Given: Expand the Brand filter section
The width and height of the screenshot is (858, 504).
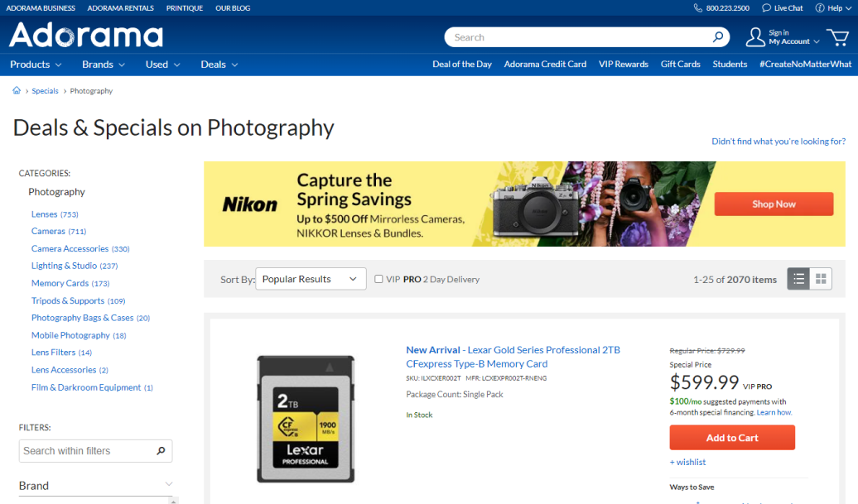Looking at the screenshot, I should [168, 485].
